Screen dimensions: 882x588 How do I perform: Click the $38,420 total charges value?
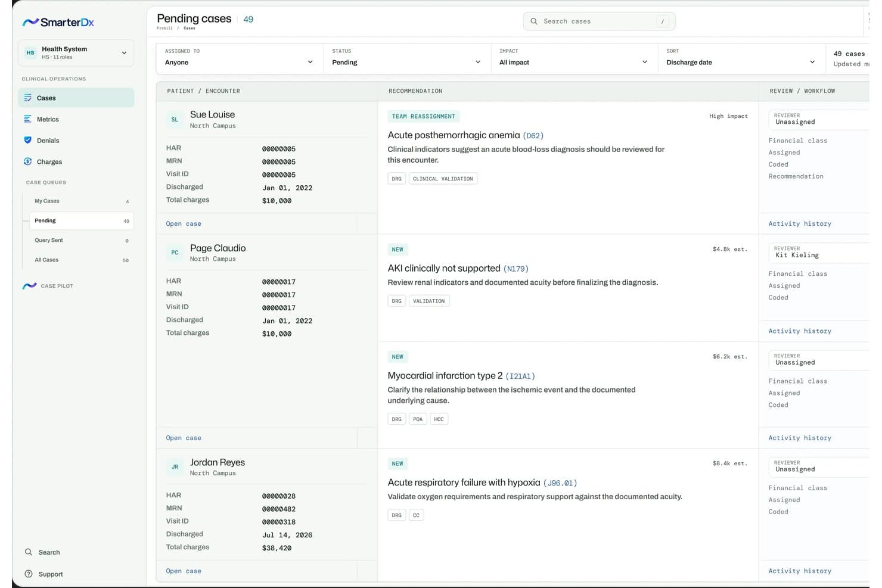click(277, 548)
